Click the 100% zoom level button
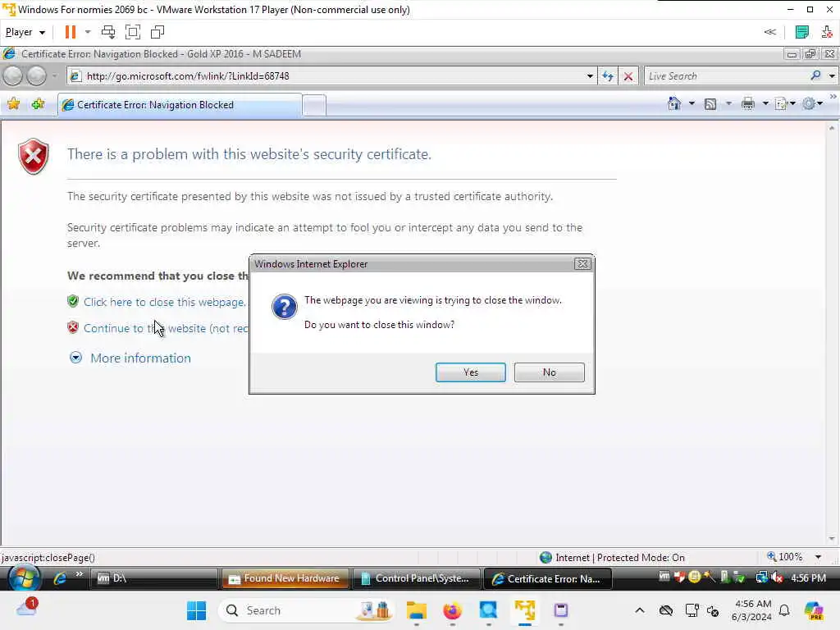 tap(785, 557)
